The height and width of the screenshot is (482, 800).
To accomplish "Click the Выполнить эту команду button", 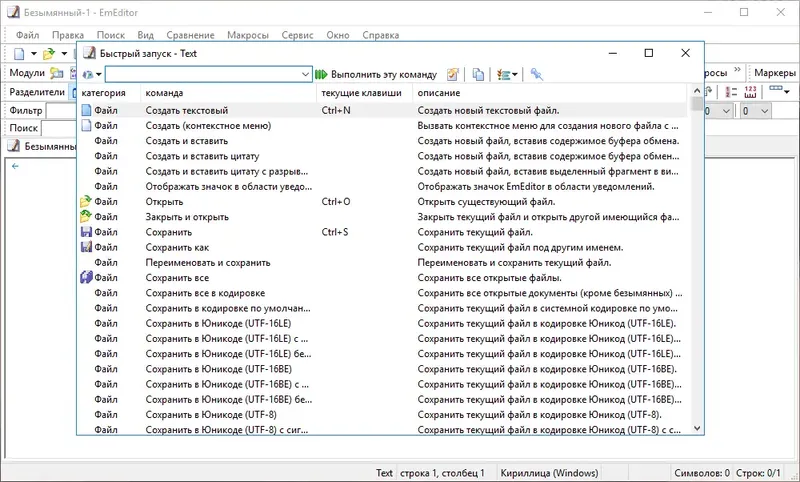I will click(376, 74).
